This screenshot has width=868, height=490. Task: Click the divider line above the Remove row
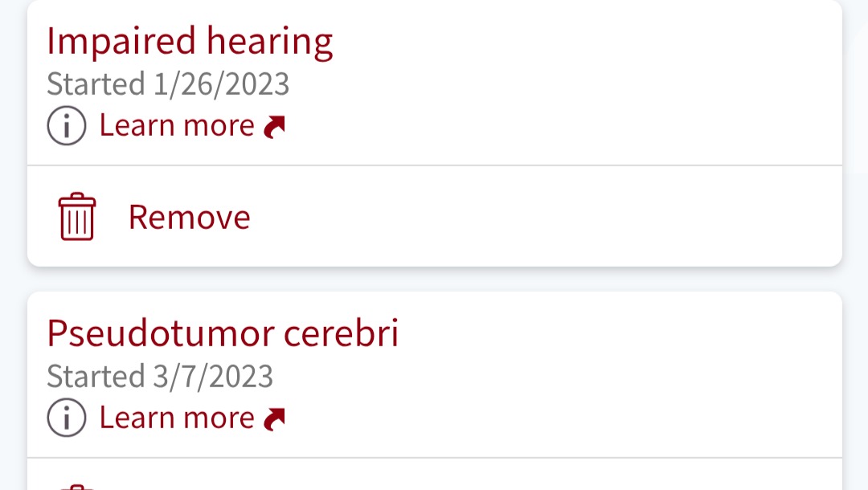tap(434, 165)
